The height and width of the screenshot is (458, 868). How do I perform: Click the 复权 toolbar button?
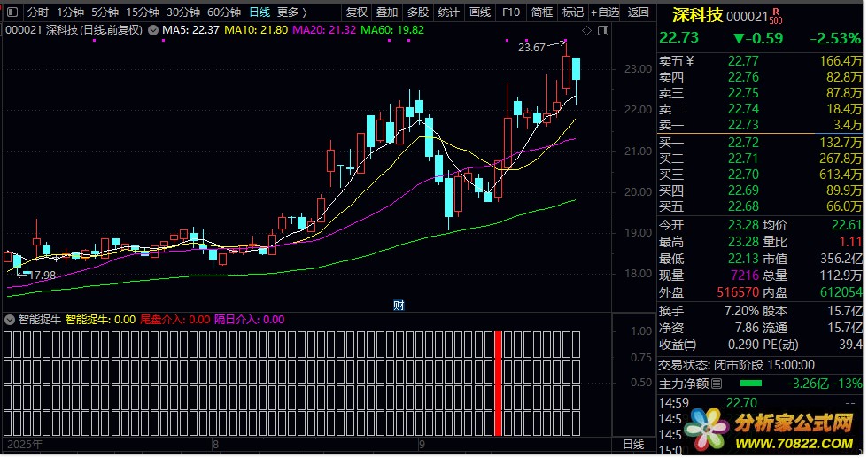click(x=356, y=12)
